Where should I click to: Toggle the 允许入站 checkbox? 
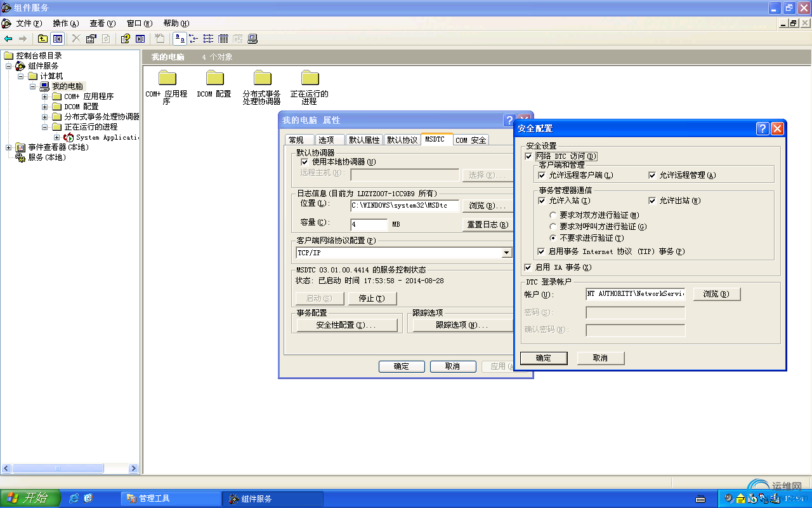tap(542, 201)
